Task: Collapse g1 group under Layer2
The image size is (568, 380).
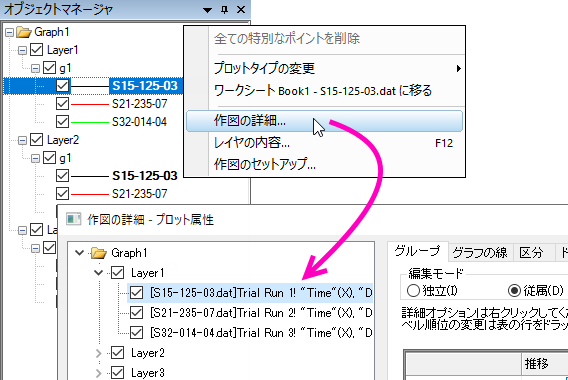Action: click(x=36, y=158)
